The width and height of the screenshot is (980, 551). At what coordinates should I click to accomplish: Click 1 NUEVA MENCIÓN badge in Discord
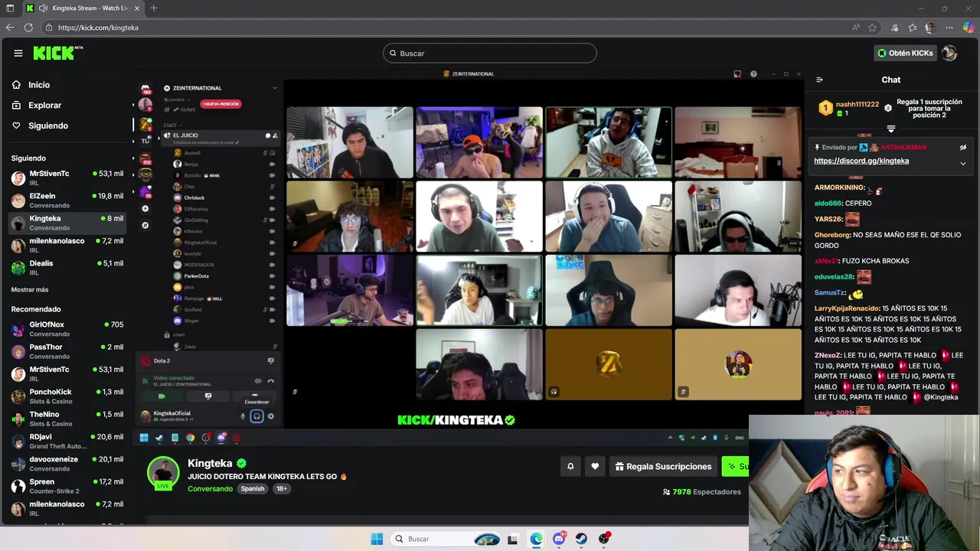[x=220, y=103]
